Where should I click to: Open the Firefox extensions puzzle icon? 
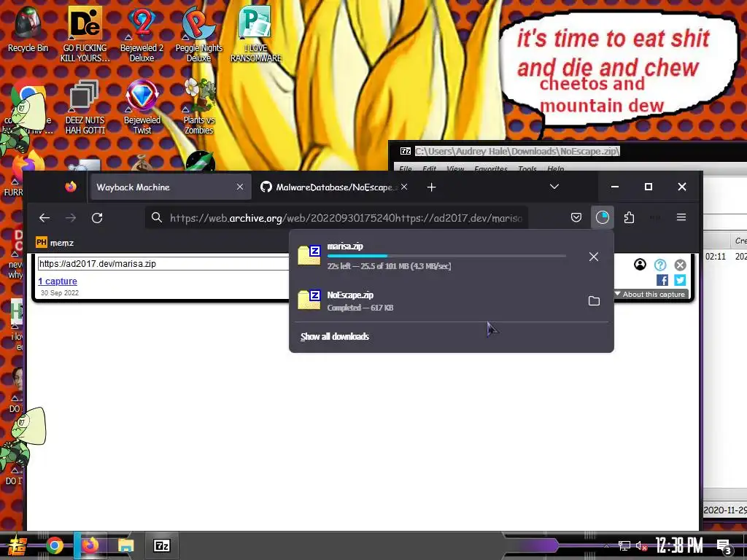click(x=629, y=217)
